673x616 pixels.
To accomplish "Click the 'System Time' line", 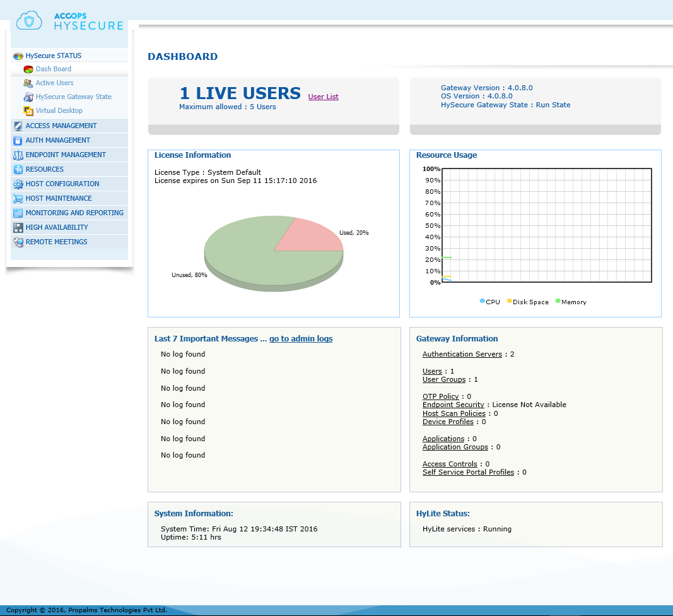I will point(239,530).
